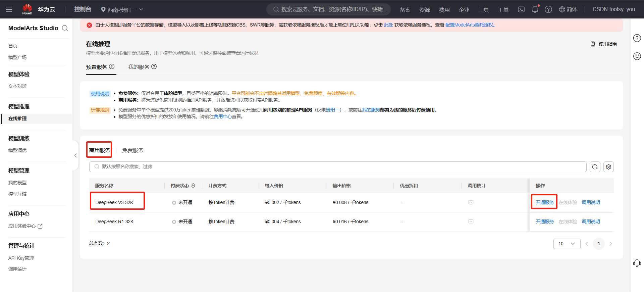
Task: Click the 使用指南 link
Action: click(x=608, y=44)
